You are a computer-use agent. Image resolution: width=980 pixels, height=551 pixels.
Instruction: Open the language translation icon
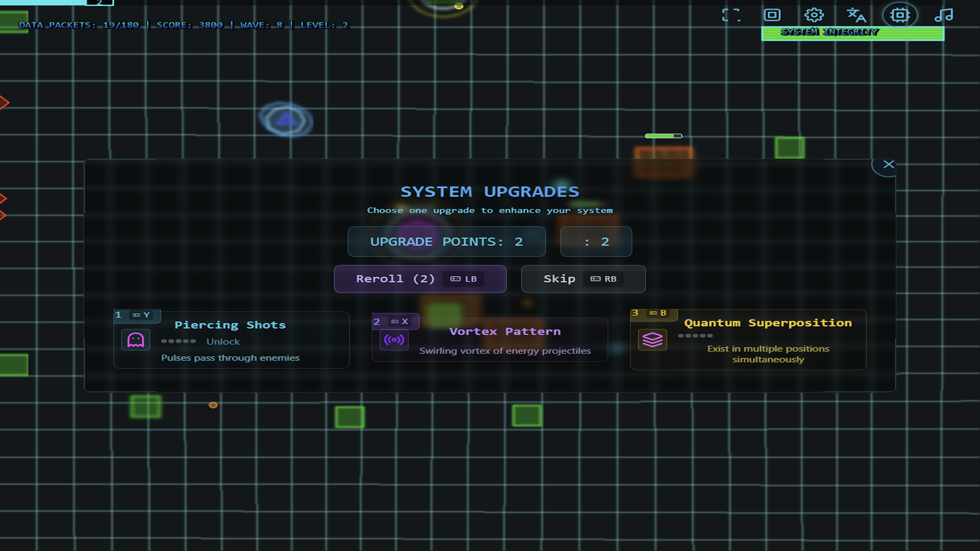click(856, 15)
